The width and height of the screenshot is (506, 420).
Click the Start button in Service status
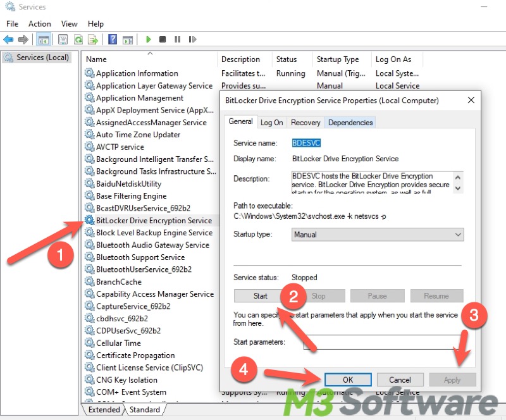(260, 296)
